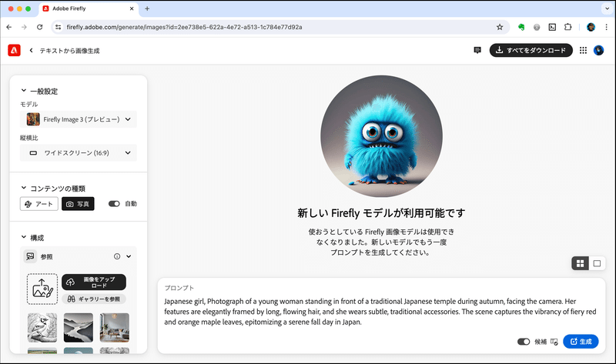
Task: Open the Chrome three-dot menu
Action: click(x=606, y=27)
